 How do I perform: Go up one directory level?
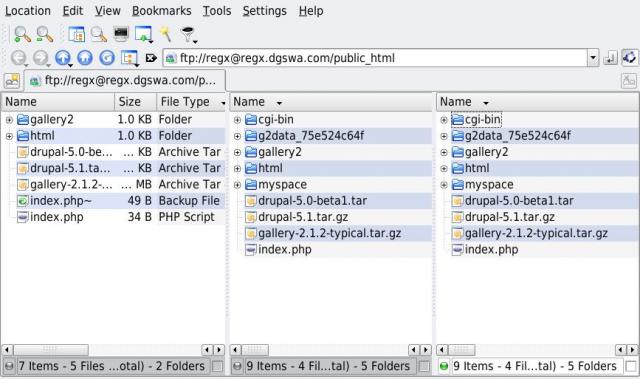coord(63,58)
